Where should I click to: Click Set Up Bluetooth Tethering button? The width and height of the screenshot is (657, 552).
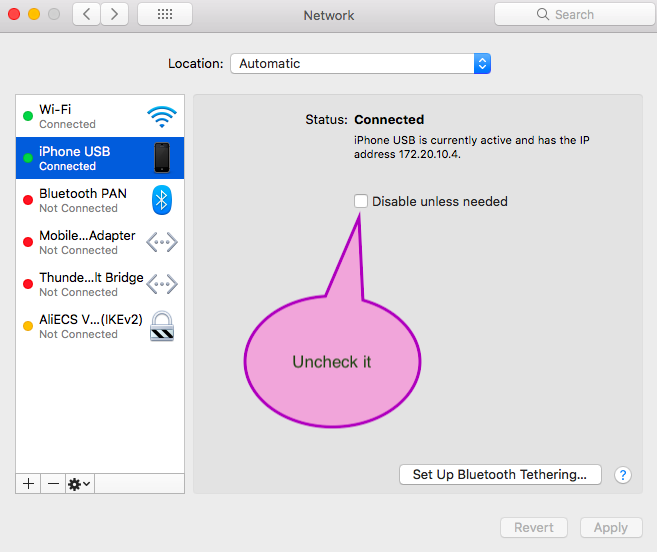499,475
